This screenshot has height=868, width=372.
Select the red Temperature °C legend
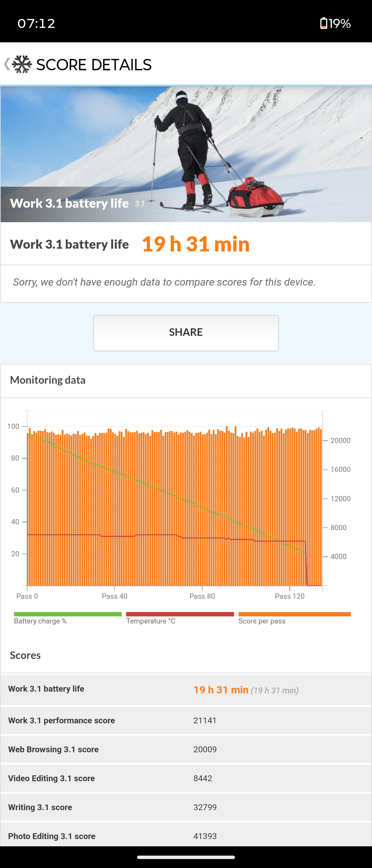[x=180, y=618]
